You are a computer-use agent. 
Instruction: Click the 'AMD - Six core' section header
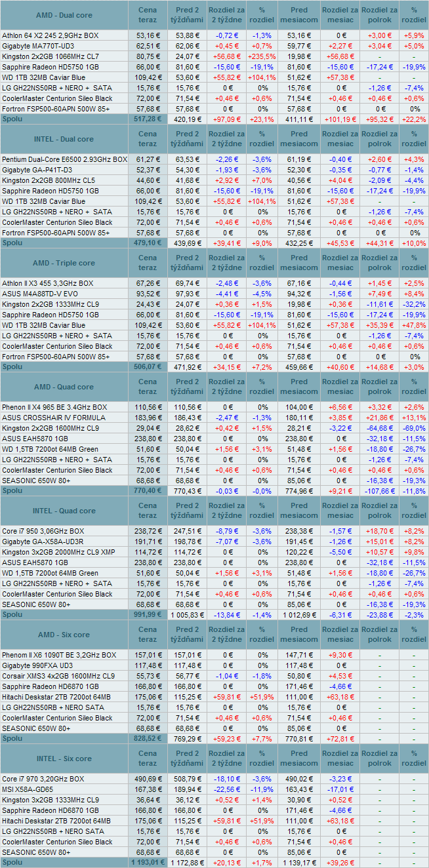[64, 635]
